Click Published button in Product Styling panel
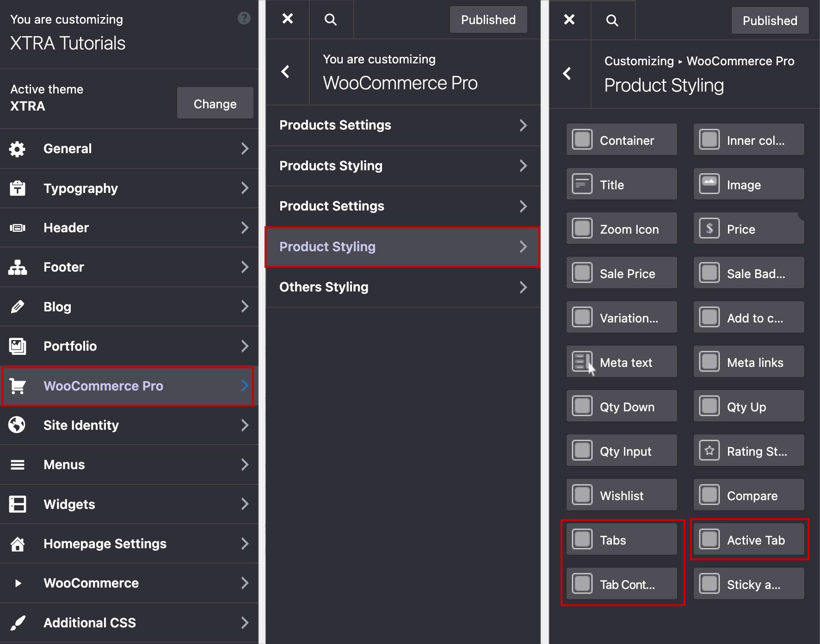The image size is (820, 644). click(x=770, y=21)
